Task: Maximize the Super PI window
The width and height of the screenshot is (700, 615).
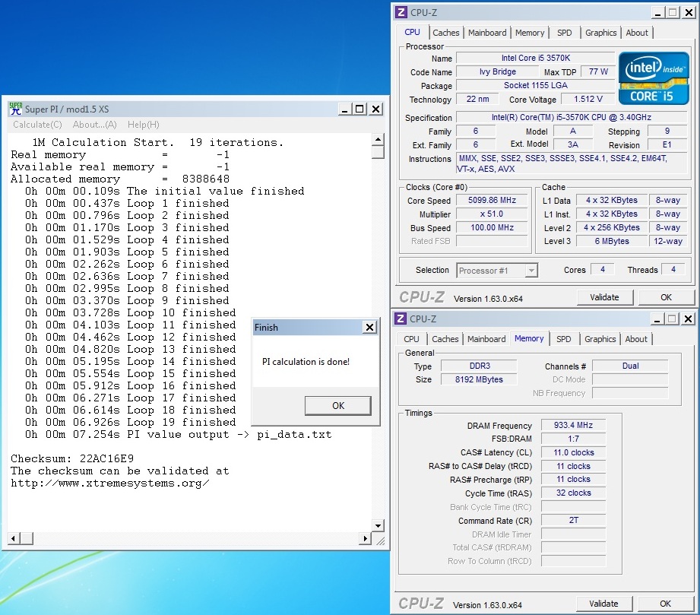Action: (360, 109)
